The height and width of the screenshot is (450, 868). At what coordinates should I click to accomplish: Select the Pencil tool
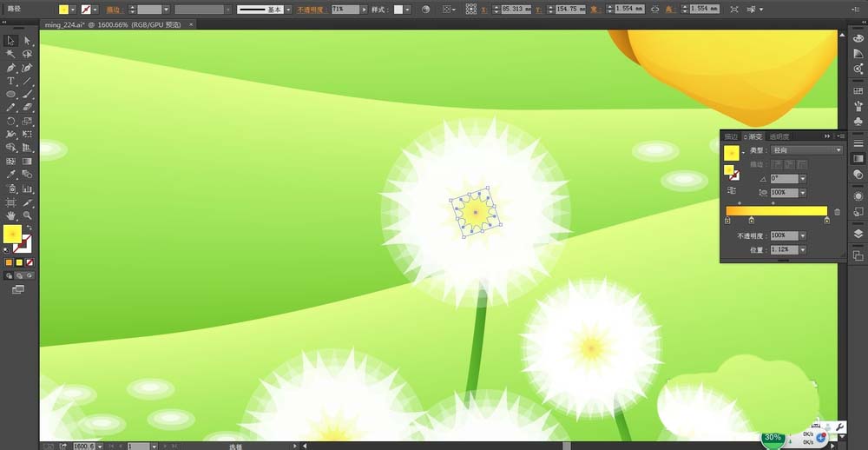click(10, 108)
